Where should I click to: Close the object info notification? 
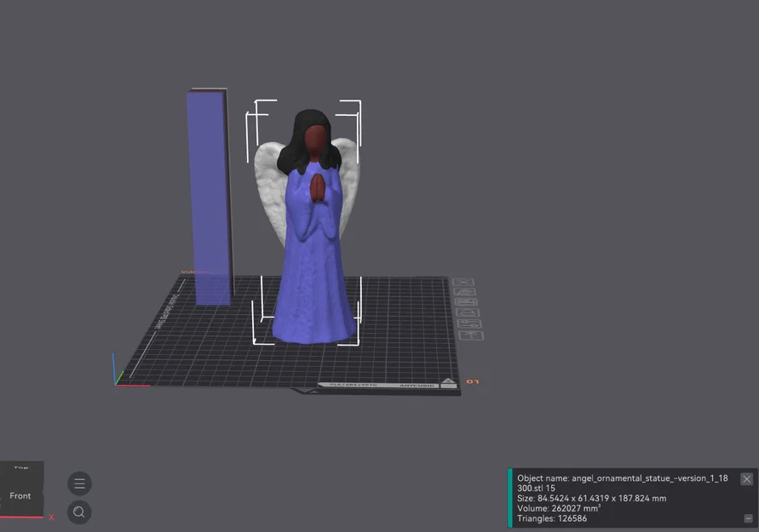point(746,478)
